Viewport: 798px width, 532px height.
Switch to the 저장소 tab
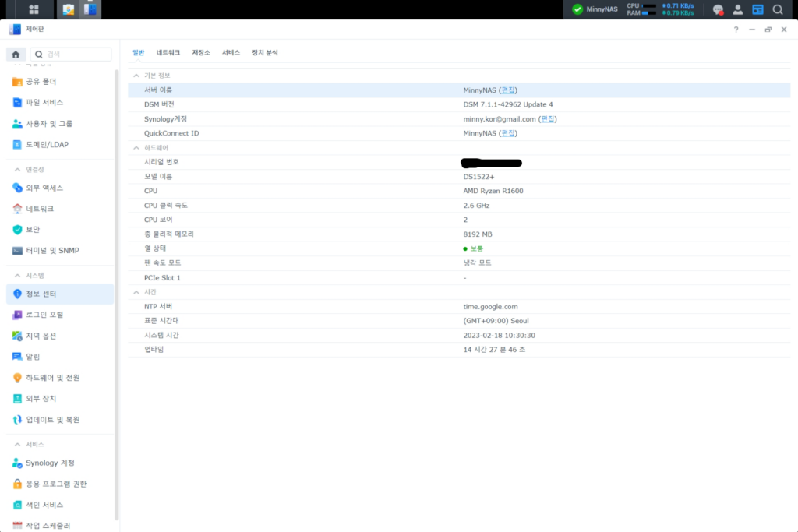coord(201,52)
